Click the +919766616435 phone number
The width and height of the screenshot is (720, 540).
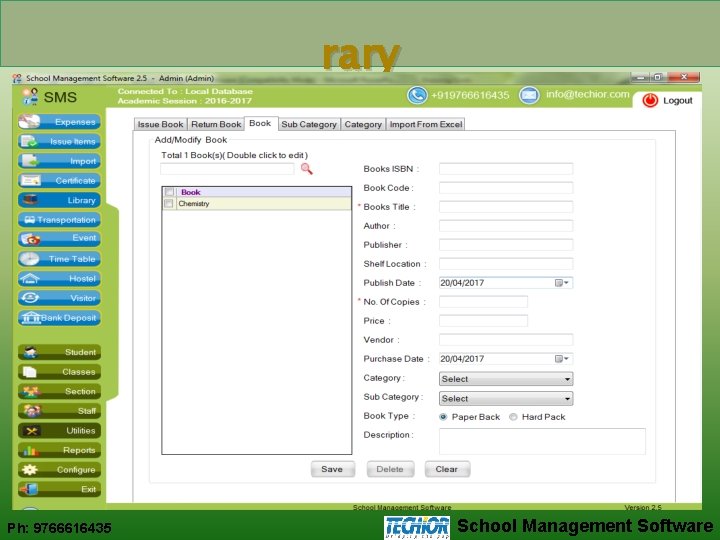pyautogui.click(x=470, y=96)
